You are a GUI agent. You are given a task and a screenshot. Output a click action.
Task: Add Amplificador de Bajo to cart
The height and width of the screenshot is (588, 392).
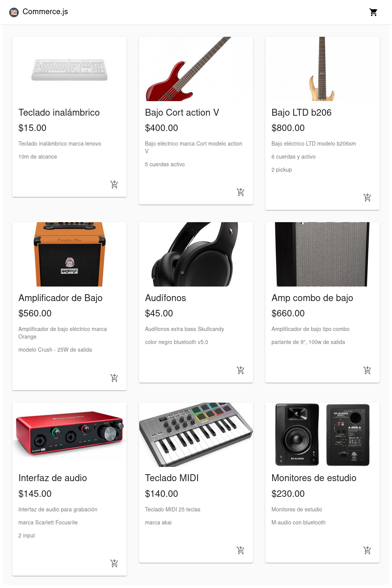(x=114, y=378)
